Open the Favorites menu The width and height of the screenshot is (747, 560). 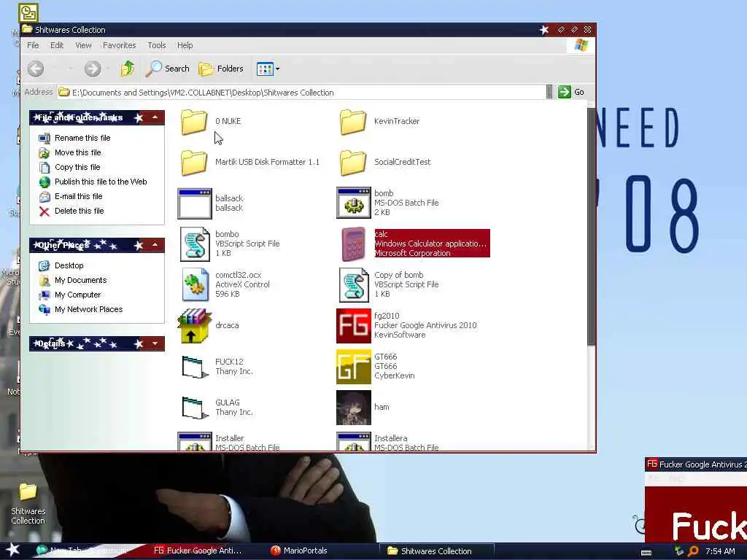(119, 45)
